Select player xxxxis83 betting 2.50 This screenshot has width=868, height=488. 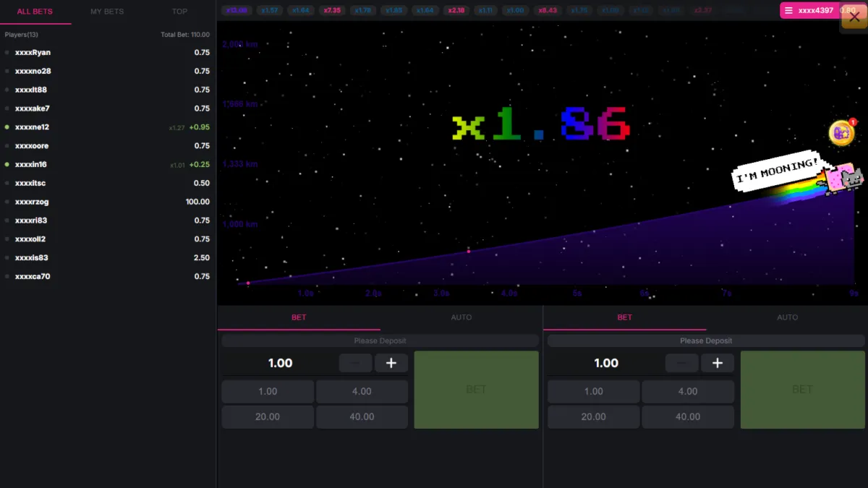pos(108,258)
